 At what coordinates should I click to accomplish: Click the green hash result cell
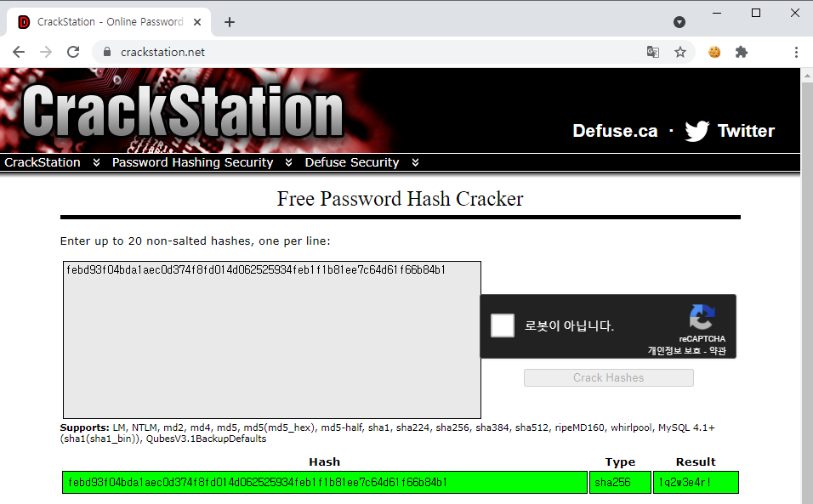[325, 482]
